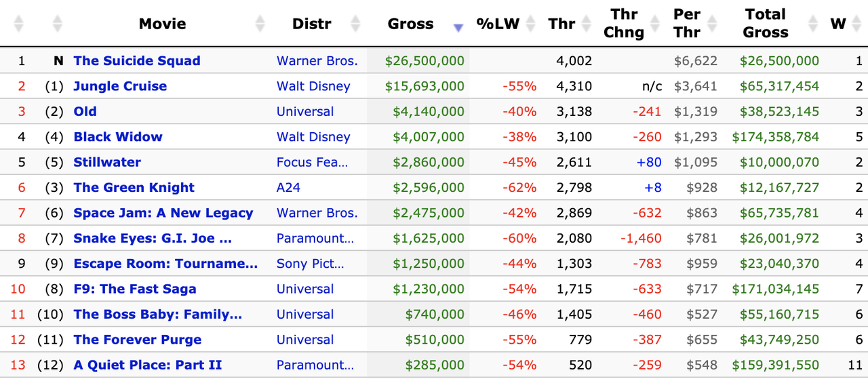
Task: Open The Boss Baby: Family... link
Action: point(157,315)
